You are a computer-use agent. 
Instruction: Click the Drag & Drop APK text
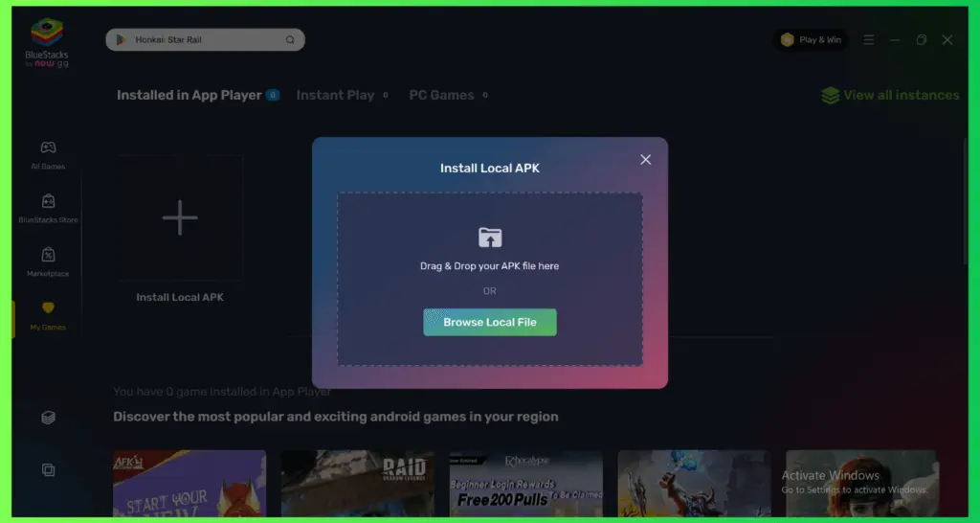click(x=489, y=266)
